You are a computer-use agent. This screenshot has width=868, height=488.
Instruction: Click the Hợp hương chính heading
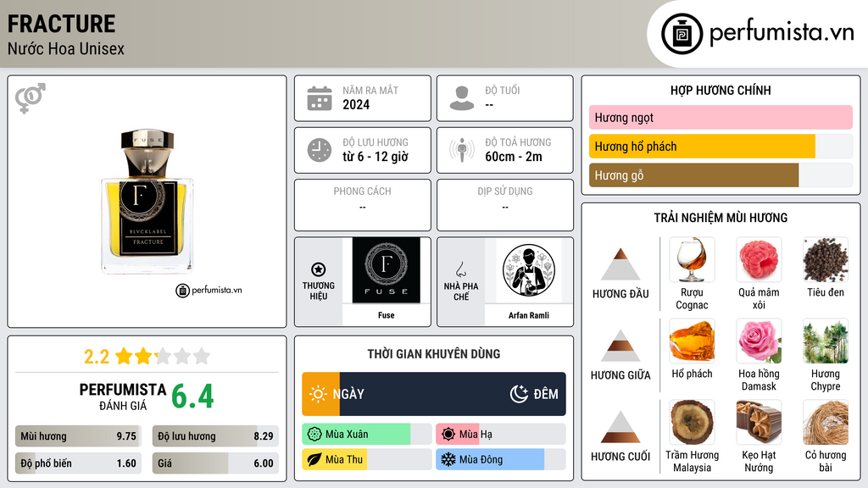tap(721, 90)
